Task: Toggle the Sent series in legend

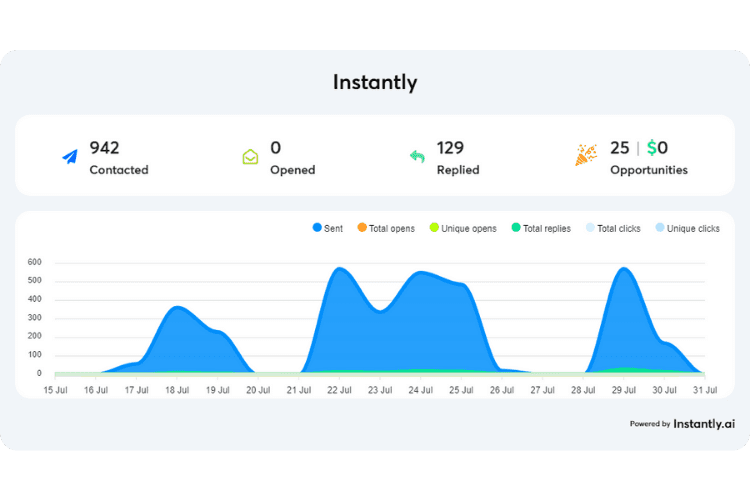Action: click(328, 228)
